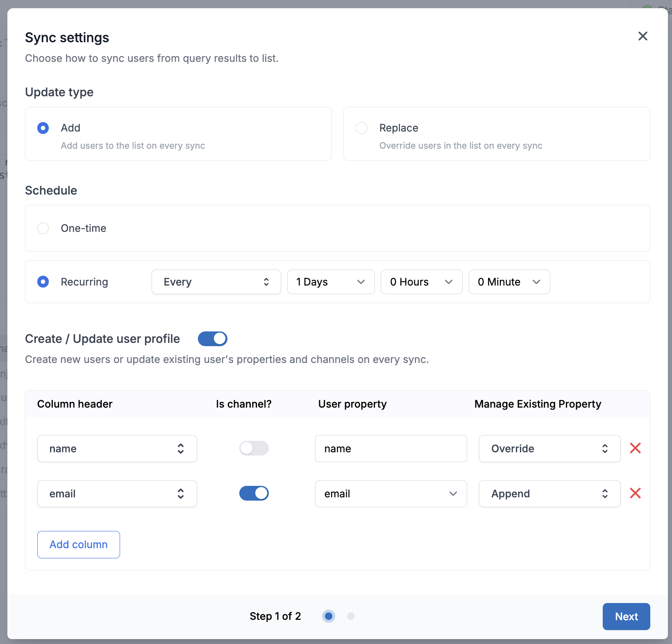Open the 0 Minute dropdown
Image resolution: width=672 pixels, height=644 pixels.
(509, 282)
